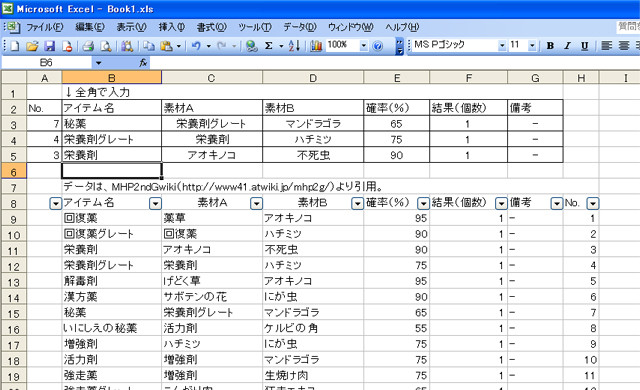Toggle Bold formatting
The width and height of the screenshot is (640, 390).
click(x=550, y=46)
